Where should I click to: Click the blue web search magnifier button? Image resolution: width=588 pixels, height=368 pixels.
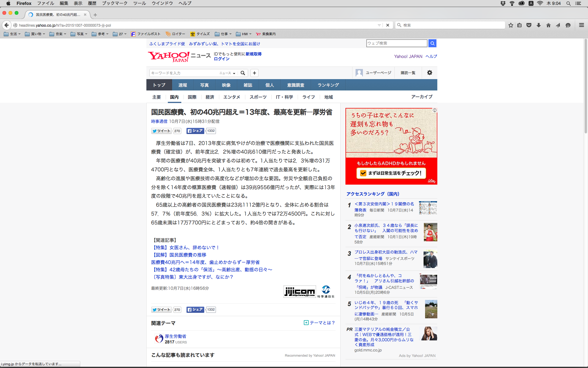click(432, 43)
